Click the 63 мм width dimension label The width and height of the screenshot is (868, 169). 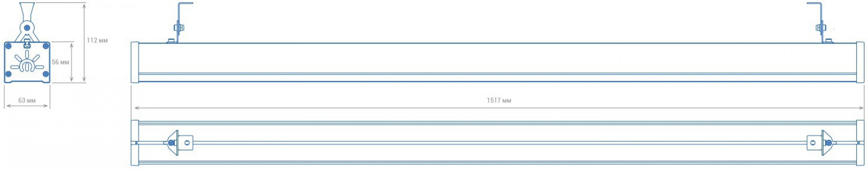pyautogui.click(x=27, y=100)
